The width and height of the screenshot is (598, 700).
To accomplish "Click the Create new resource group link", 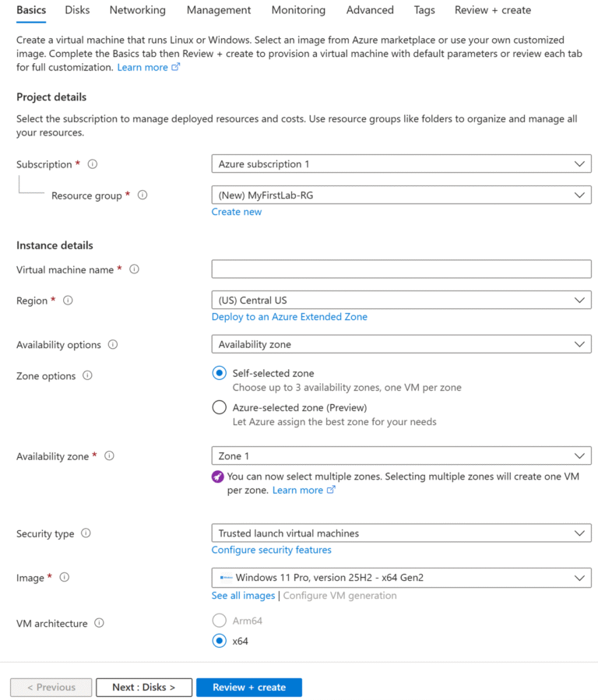I will point(237,212).
